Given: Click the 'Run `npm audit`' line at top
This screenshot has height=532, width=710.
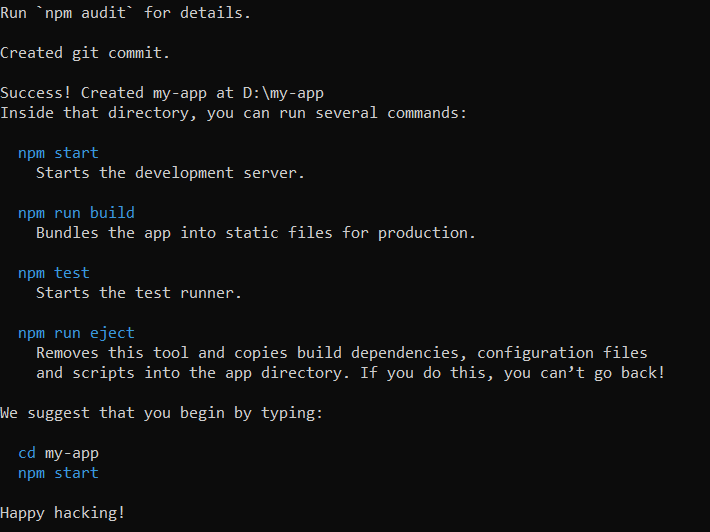Looking at the screenshot, I should (125, 13).
